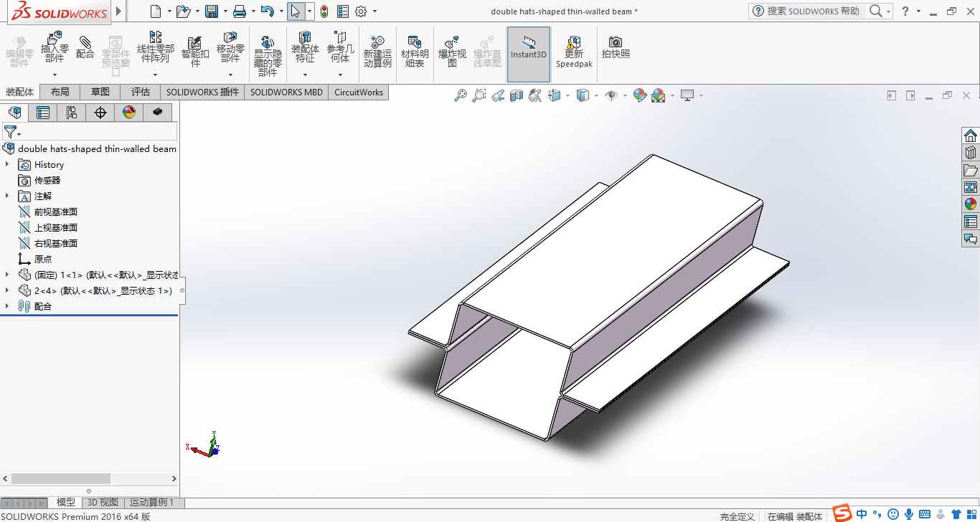Expand the History tree node
The width and height of the screenshot is (980, 522).
pos(7,164)
